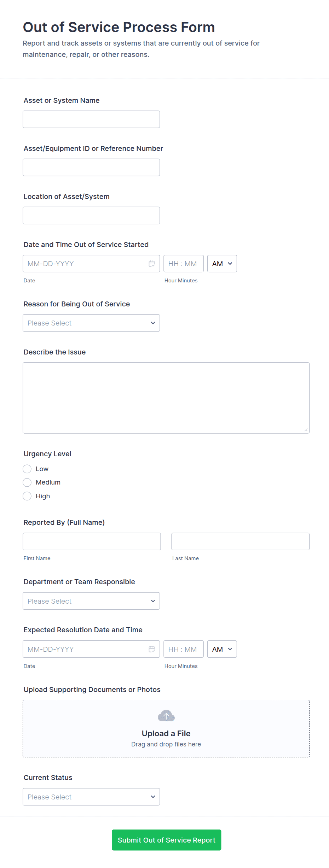Open the Current Status dropdown

click(91, 797)
